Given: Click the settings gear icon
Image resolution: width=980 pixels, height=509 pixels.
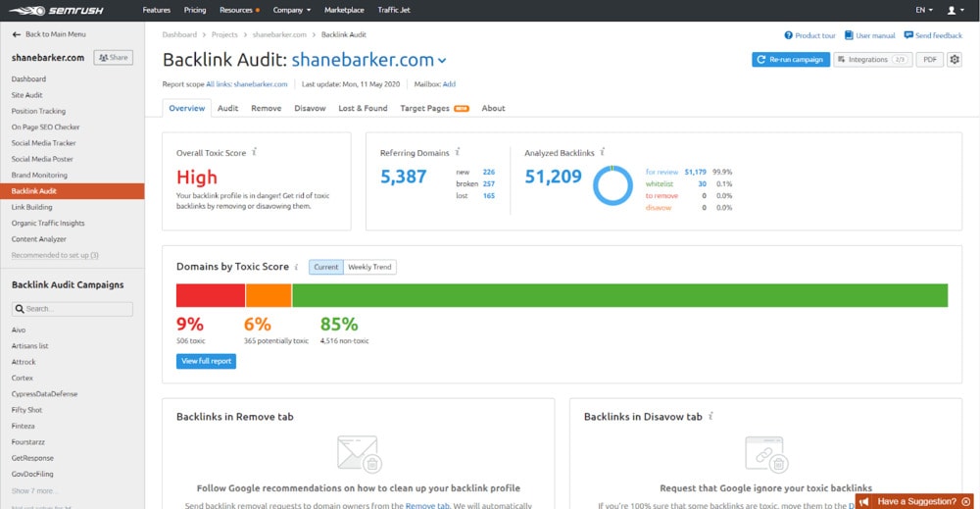Looking at the screenshot, I should click(955, 60).
